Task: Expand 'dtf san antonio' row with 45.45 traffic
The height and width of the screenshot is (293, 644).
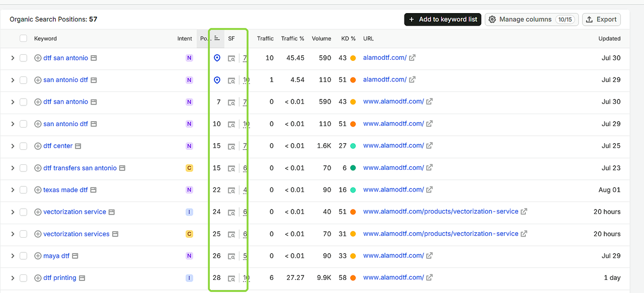Action: coord(13,58)
